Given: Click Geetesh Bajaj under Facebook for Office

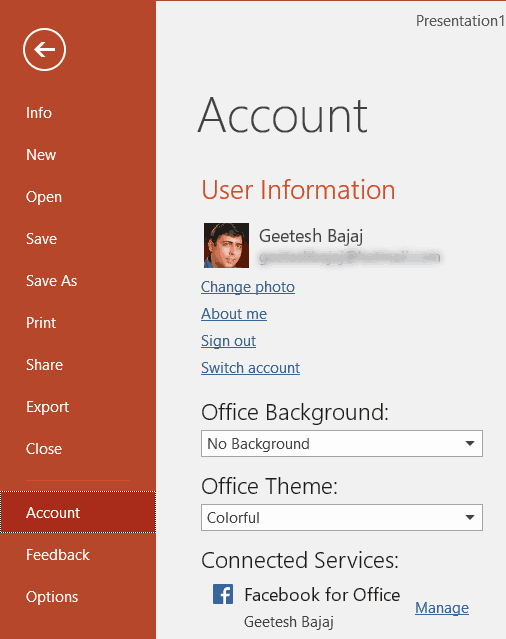Looking at the screenshot, I should (288, 622).
